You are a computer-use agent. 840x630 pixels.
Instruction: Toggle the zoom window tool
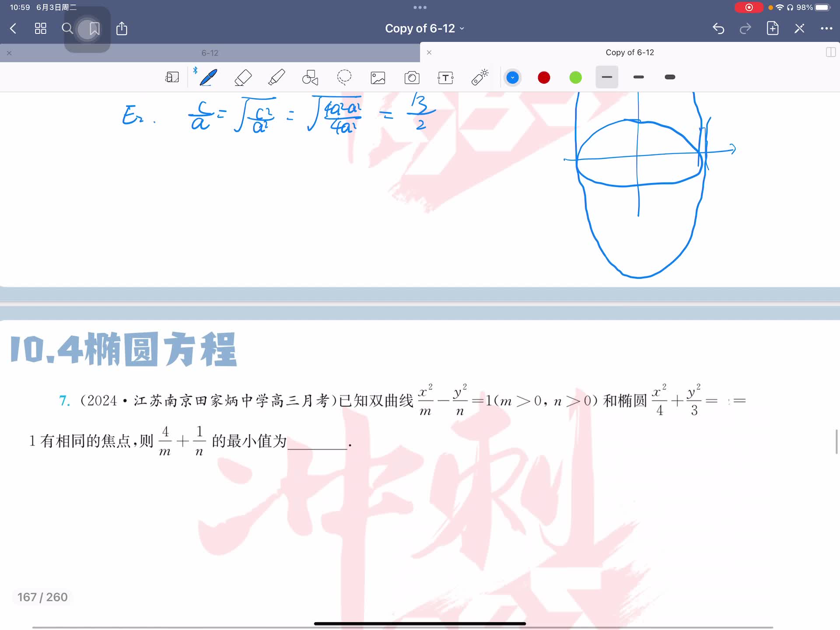172,77
